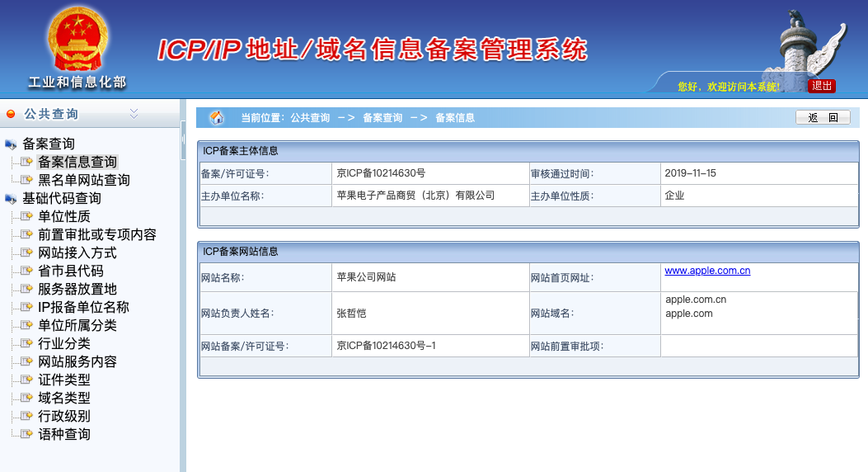Image resolution: width=868 pixels, height=472 pixels.
Task: Click domain apple.com.cn in 网站域名 cell
Action: [x=696, y=300]
